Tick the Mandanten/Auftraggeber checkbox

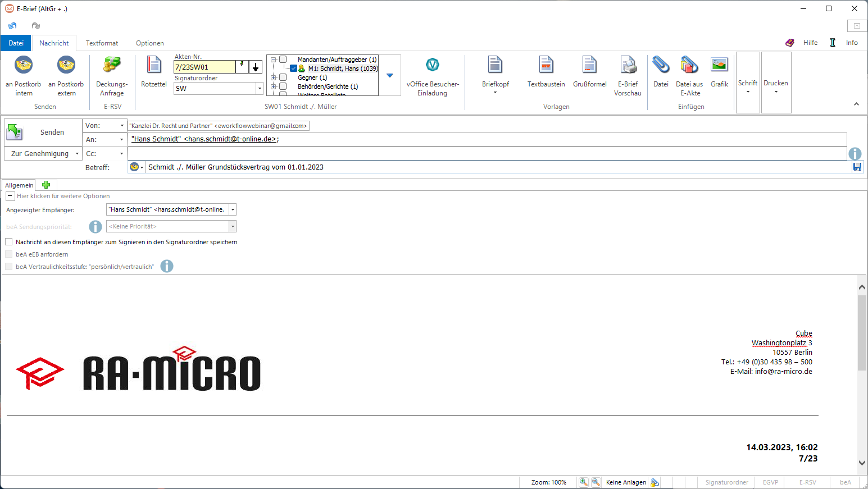point(283,60)
